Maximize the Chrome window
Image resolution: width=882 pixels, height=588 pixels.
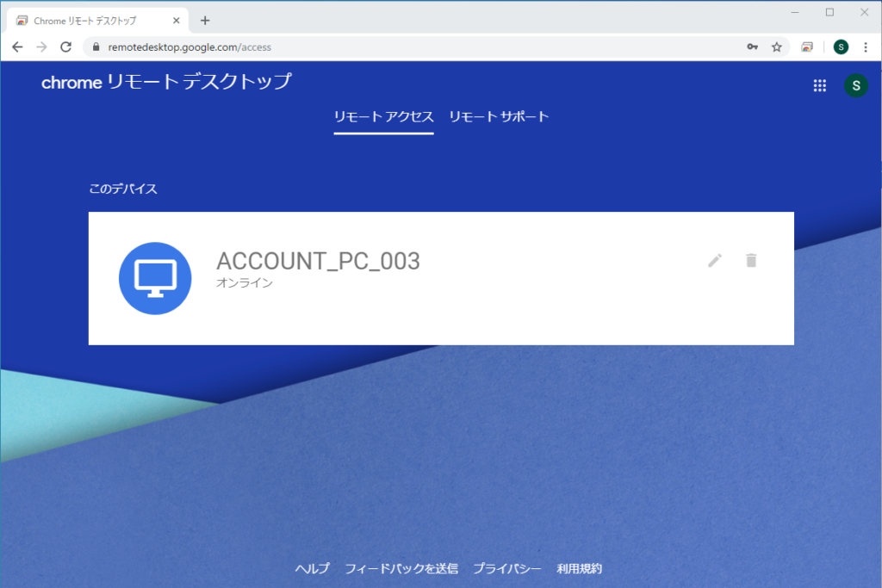[829, 12]
